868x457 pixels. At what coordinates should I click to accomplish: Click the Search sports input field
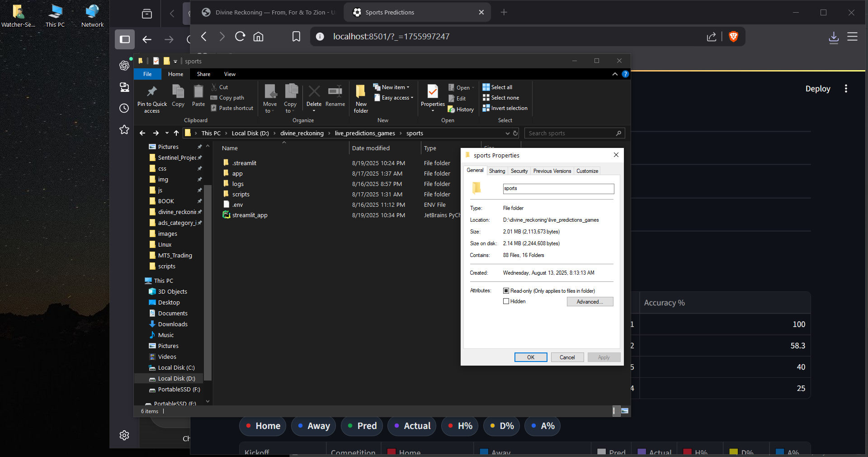(x=571, y=133)
